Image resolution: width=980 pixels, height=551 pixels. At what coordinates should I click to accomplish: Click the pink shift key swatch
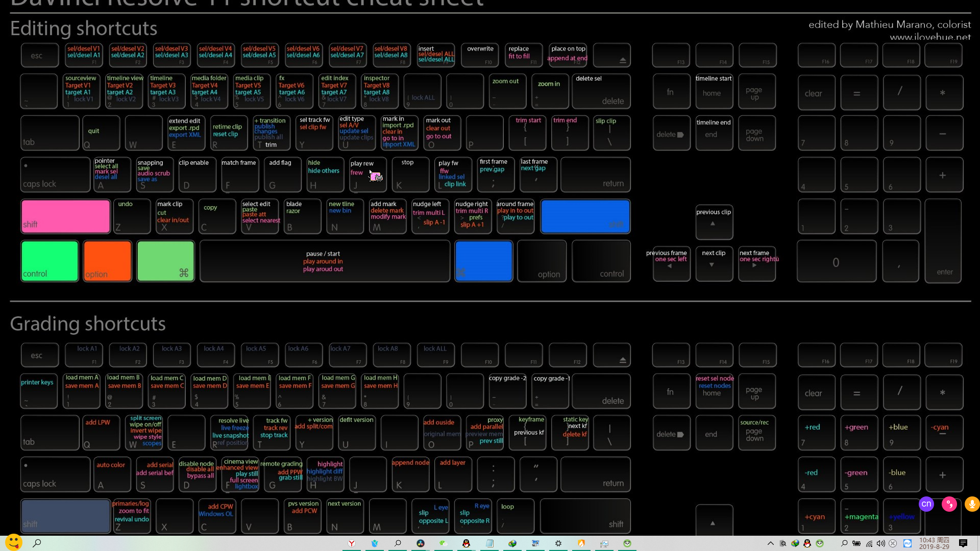coord(65,216)
